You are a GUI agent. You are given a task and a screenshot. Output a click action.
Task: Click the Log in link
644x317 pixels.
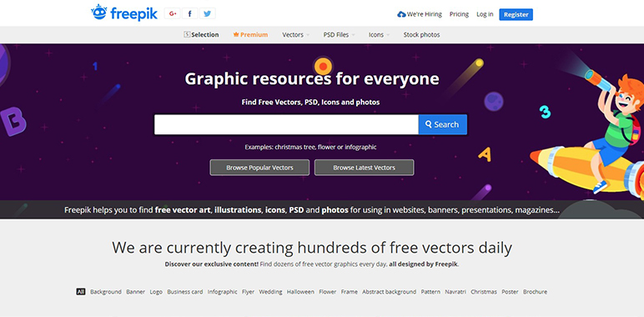tap(485, 14)
